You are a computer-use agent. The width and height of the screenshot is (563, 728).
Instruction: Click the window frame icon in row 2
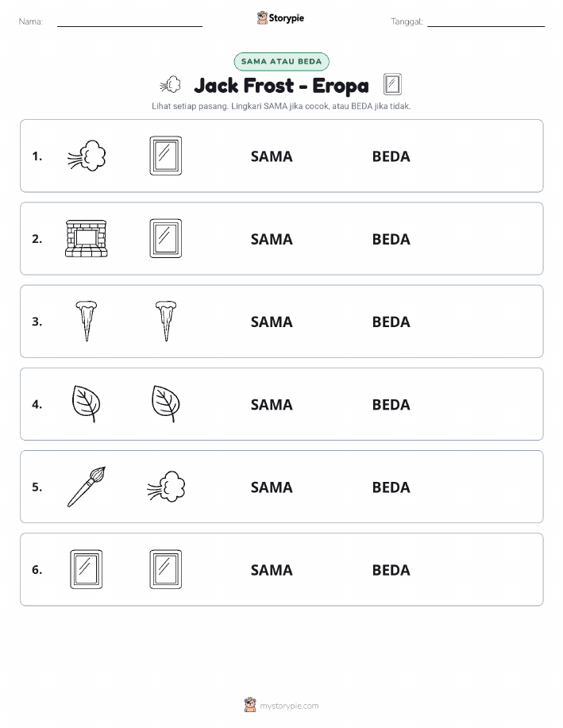pyautogui.click(x=166, y=238)
